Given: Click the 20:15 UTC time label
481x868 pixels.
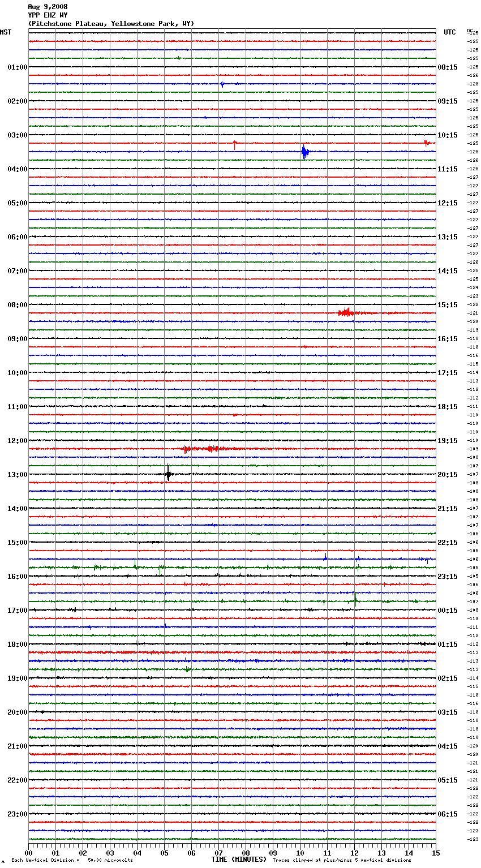Looking at the screenshot, I should (x=448, y=475).
